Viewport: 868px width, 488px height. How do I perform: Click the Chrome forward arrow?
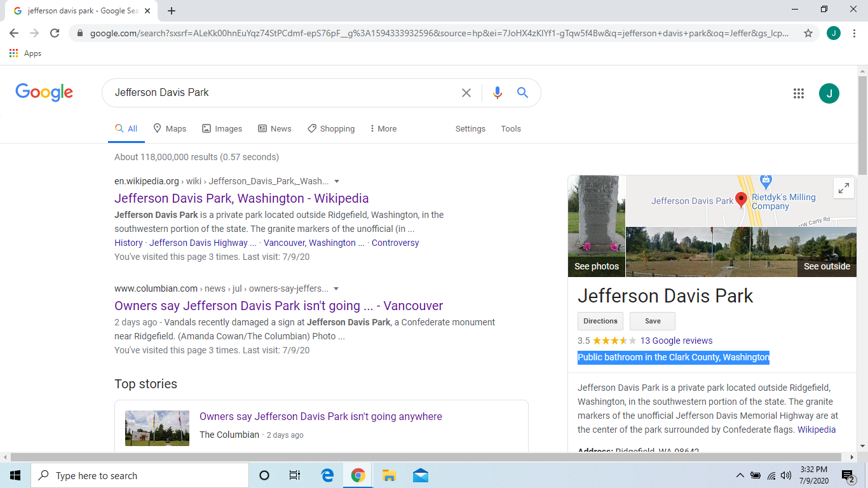(x=34, y=33)
